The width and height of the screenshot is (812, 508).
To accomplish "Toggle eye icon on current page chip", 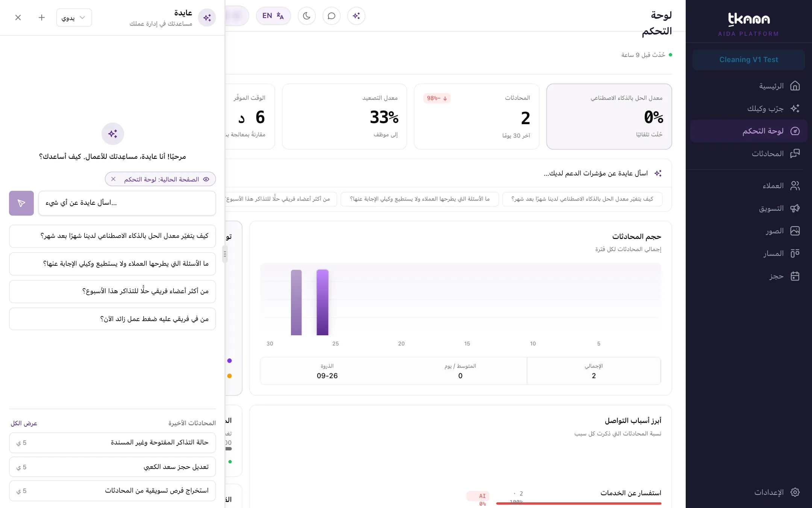I will point(206,179).
